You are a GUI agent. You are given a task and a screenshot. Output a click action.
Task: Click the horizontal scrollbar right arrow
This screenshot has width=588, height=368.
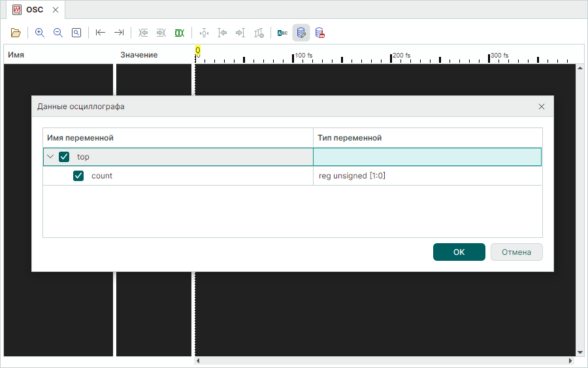[x=570, y=361]
